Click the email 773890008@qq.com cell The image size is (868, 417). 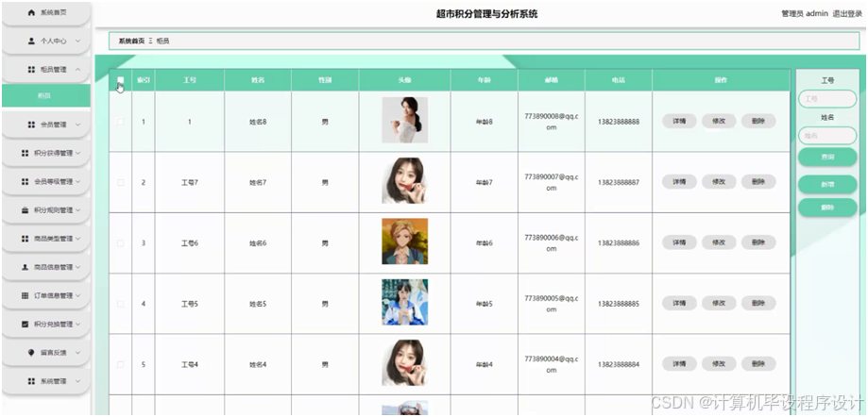552,122
